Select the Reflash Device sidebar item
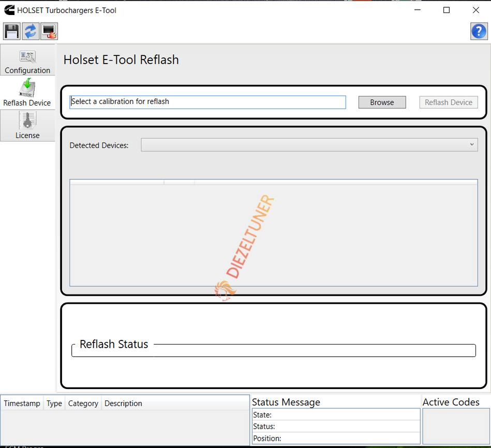This screenshot has width=491, height=448. tap(27, 93)
